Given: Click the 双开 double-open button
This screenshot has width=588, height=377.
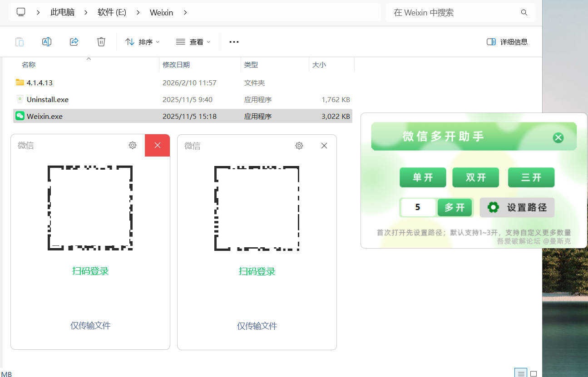Looking at the screenshot, I should tap(476, 177).
